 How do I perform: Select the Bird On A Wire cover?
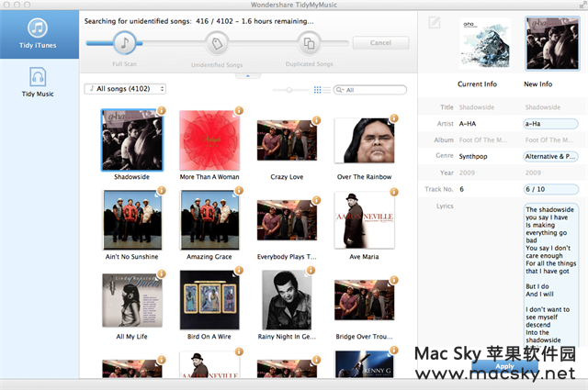(209, 300)
